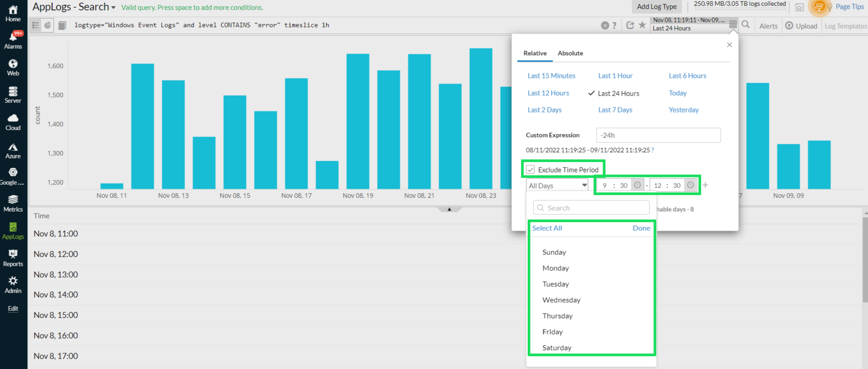Click the Metrics sidebar icon
868x369 pixels.
point(13,203)
